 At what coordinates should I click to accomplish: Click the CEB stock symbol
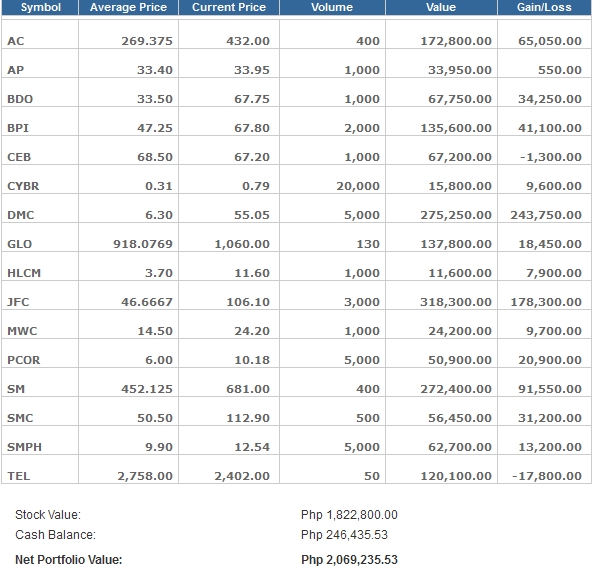(x=19, y=157)
